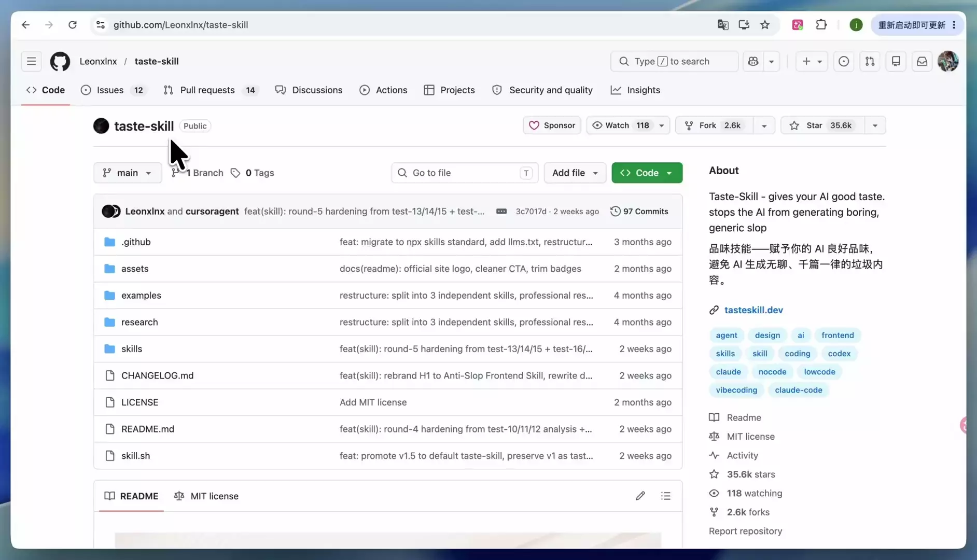The height and width of the screenshot is (560, 977).
Task: Sponsor the project with the Sponsor button
Action: [552, 125]
